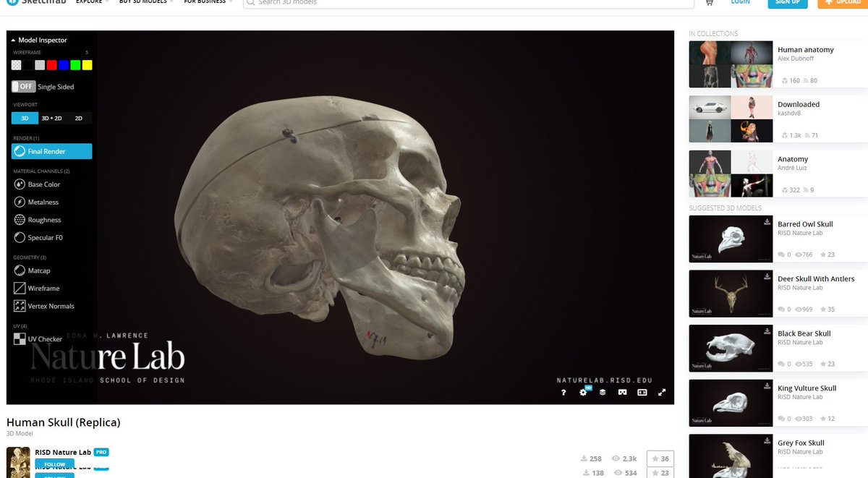
Task: Open kashdv8's profile link
Action: coord(788,114)
